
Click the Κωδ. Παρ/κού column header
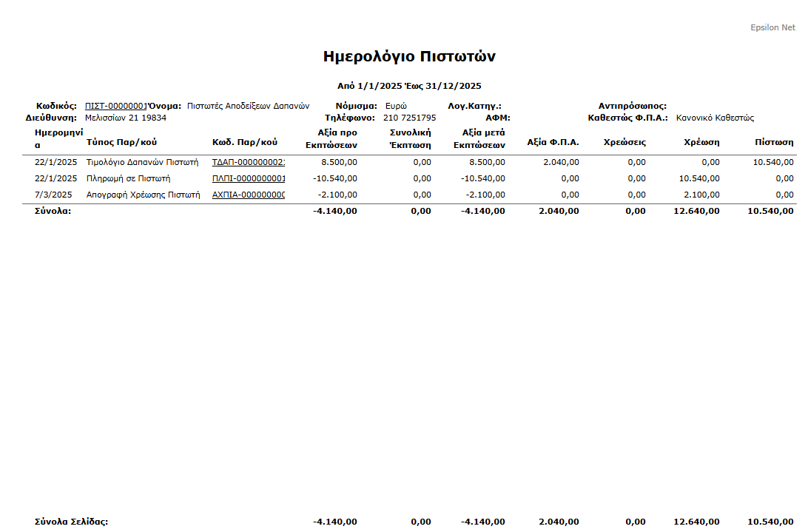point(245,142)
